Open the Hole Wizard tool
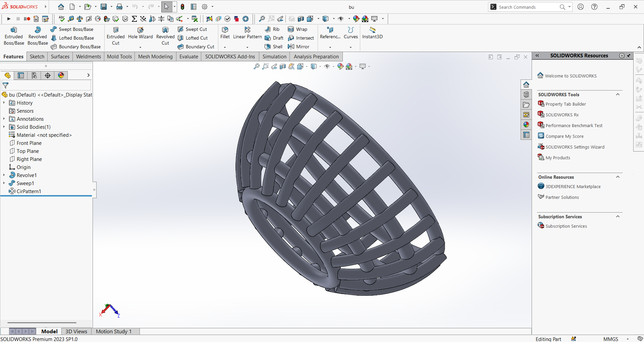The height and width of the screenshot is (342, 644). [x=140, y=33]
